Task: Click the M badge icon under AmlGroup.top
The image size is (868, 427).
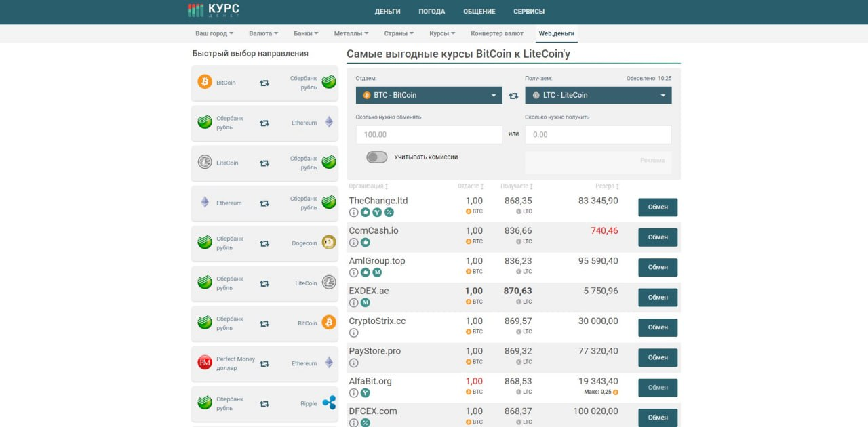Action: point(377,272)
